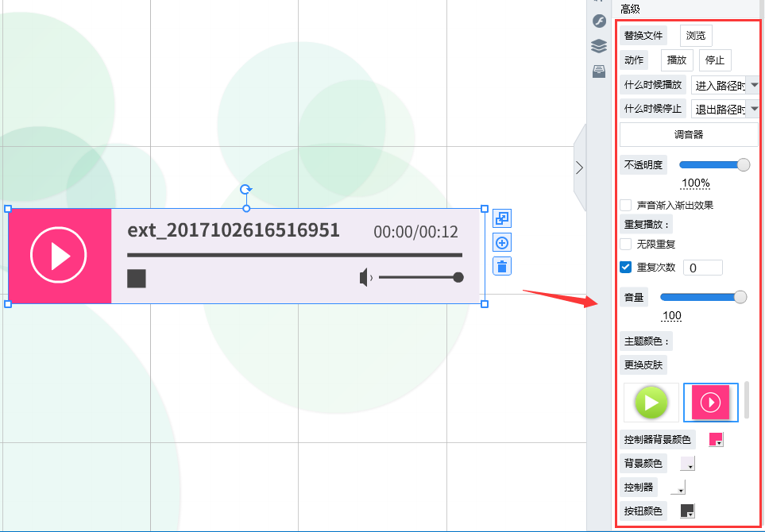
Task: Click the pink play button on audio player
Action: (x=59, y=256)
